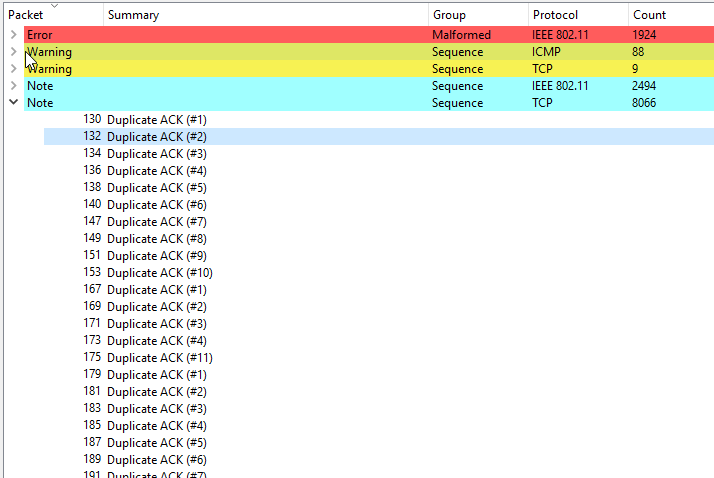
Task: Click the 8066 count cell
Action: [645, 103]
